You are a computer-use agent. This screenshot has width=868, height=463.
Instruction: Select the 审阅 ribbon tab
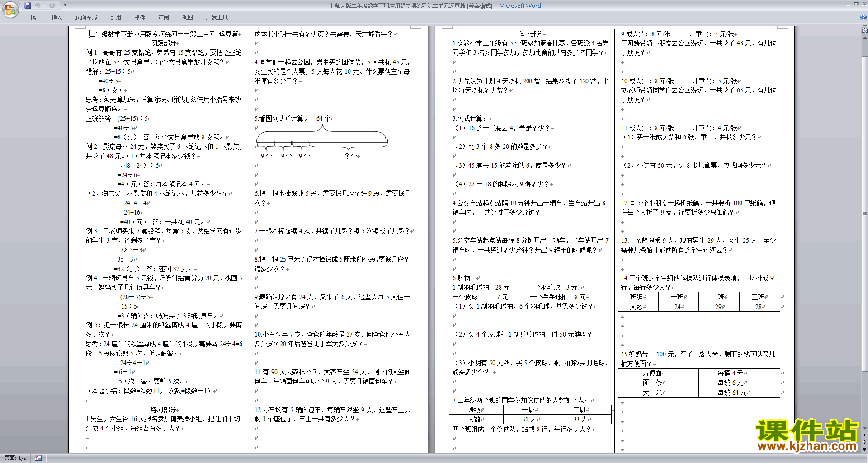pos(164,18)
